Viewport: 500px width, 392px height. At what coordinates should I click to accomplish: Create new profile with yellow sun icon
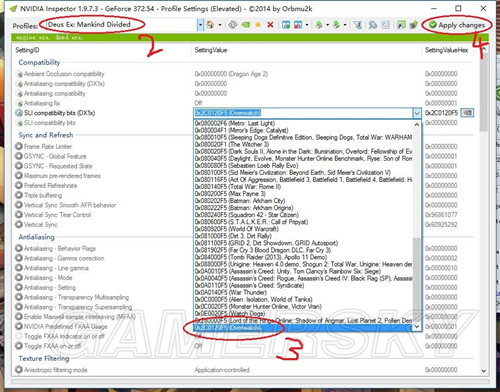[258, 25]
